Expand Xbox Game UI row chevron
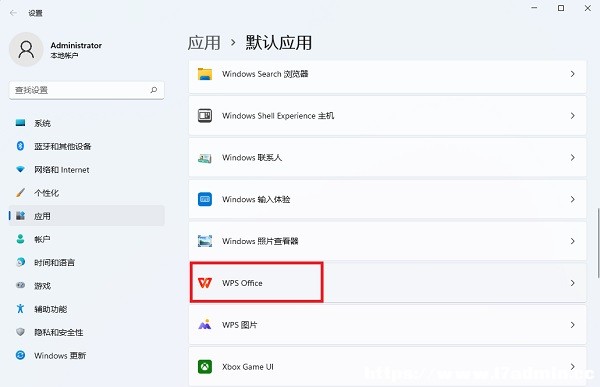The height and width of the screenshot is (387, 600). click(x=572, y=366)
